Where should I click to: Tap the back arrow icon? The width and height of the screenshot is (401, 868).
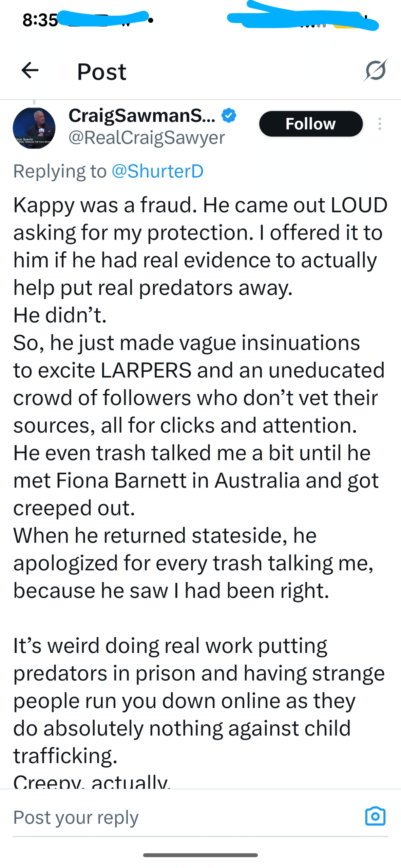[x=30, y=71]
